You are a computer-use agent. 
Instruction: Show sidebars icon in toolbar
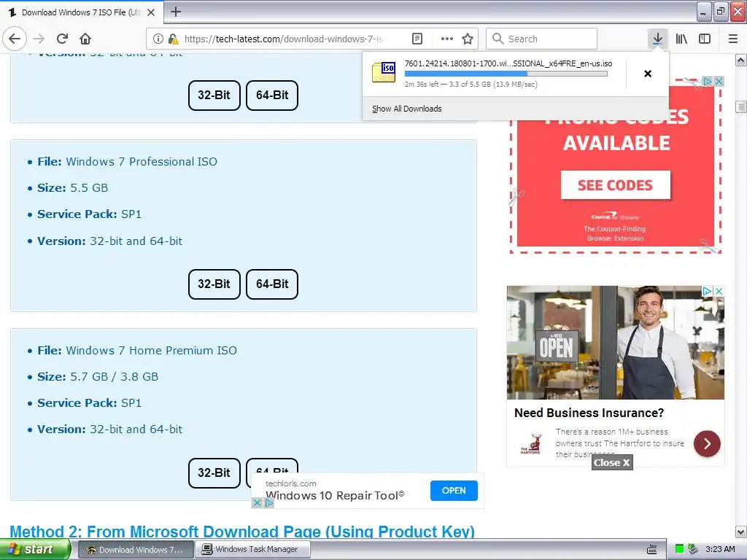(x=705, y=39)
